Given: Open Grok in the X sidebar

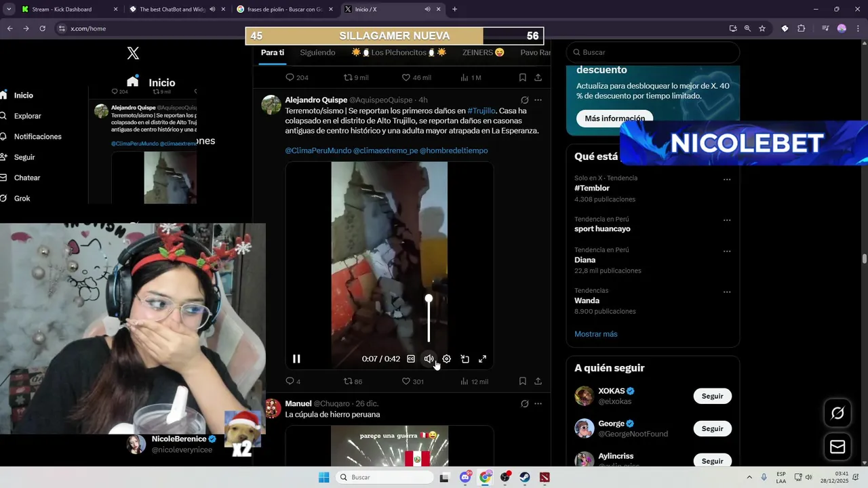Looking at the screenshot, I should [x=16, y=198].
